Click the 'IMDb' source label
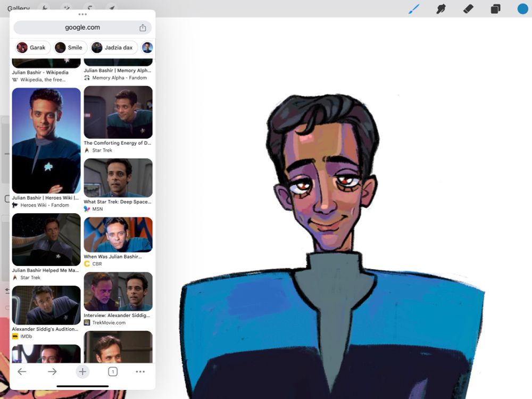532x399 pixels. pyautogui.click(x=26, y=336)
